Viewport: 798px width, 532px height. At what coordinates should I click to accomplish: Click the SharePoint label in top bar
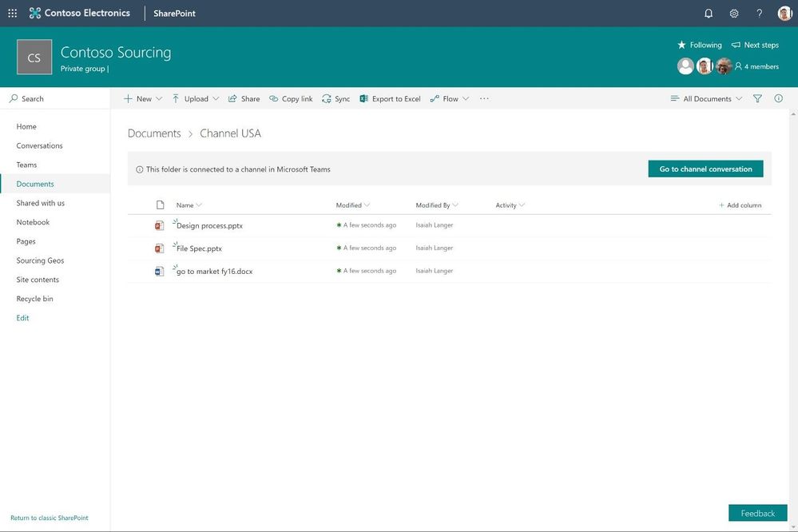(x=175, y=14)
